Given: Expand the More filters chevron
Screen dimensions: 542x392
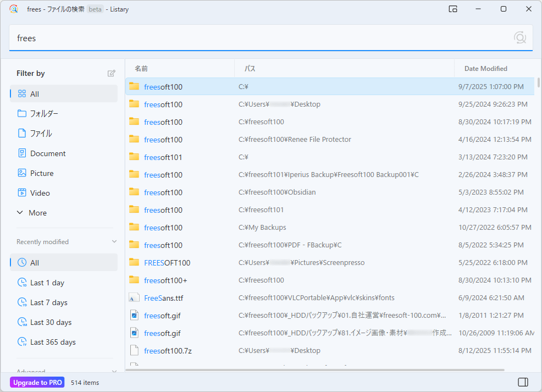Looking at the screenshot, I should click(x=20, y=213).
